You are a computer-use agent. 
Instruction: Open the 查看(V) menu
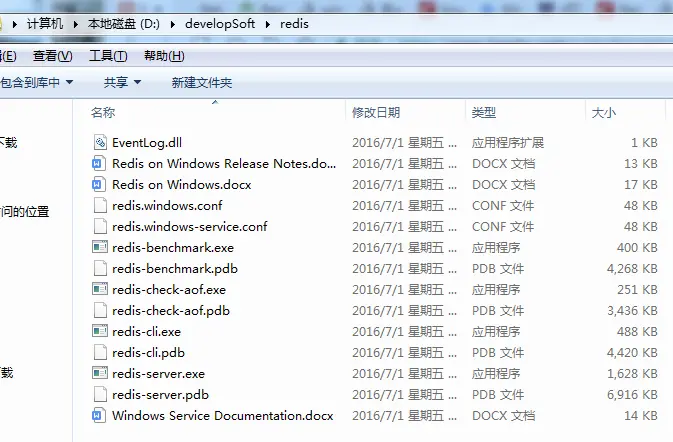coord(52,56)
